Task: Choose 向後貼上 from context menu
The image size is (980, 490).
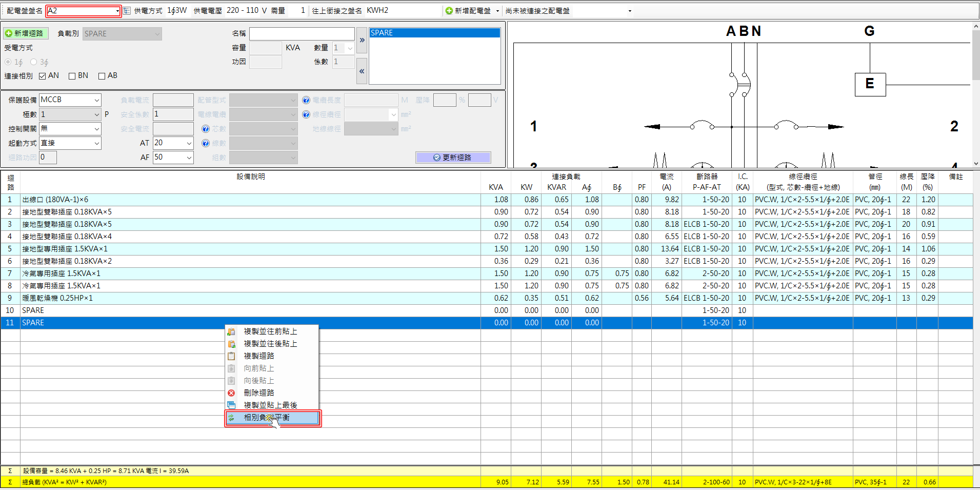Action: click(x=272, y=381)
